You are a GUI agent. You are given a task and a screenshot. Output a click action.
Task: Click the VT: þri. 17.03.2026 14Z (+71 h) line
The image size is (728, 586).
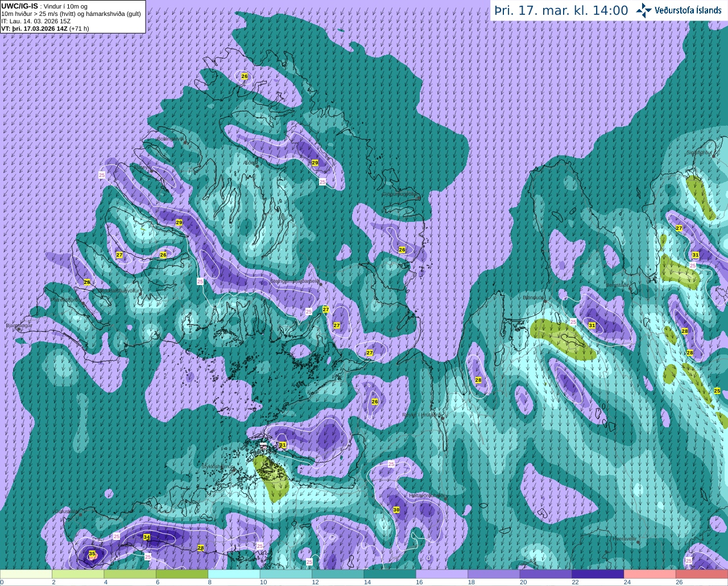tap(45, 28)
